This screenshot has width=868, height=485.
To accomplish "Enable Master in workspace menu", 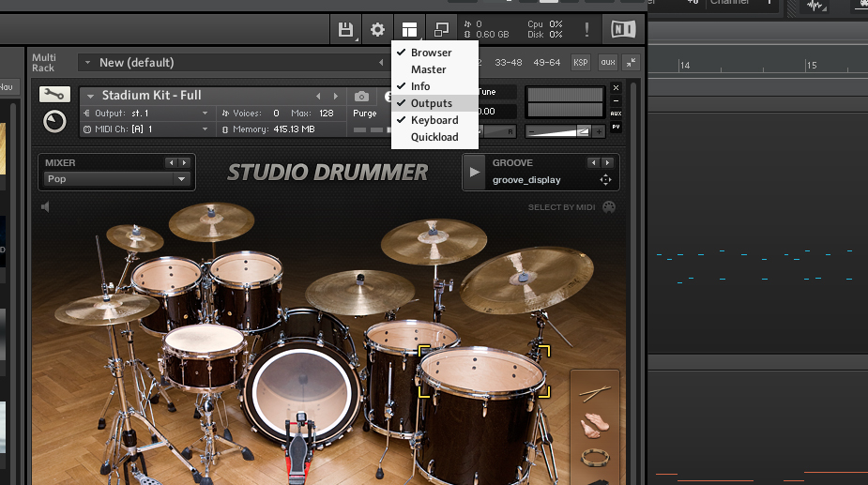I will 434,69.
